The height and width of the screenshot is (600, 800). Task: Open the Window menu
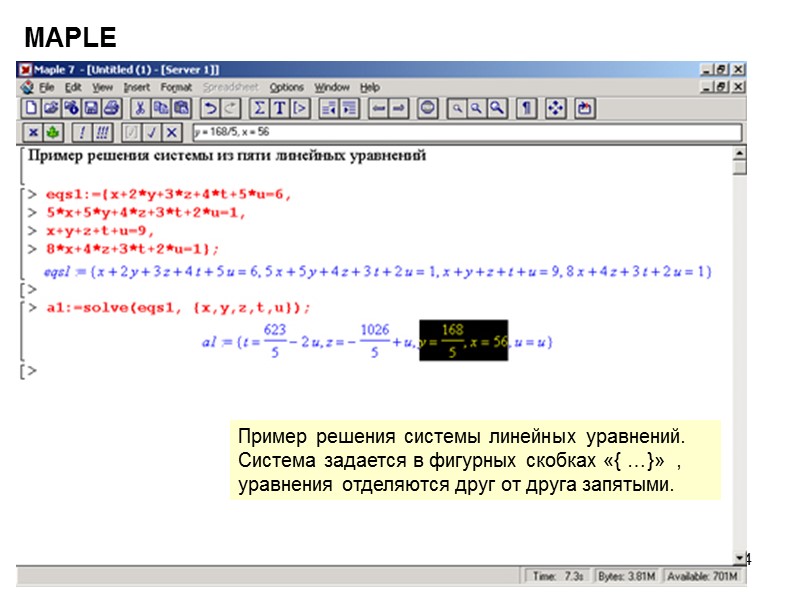332,87
